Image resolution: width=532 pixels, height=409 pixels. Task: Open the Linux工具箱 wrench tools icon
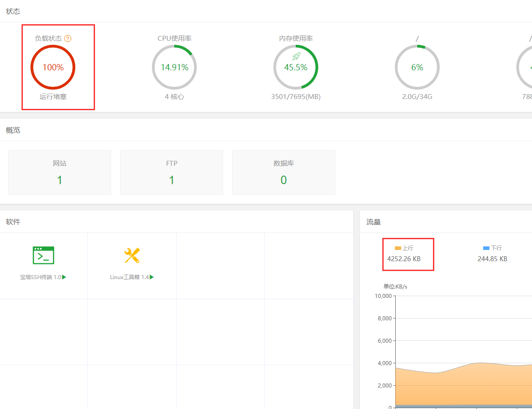click(132, 255)
